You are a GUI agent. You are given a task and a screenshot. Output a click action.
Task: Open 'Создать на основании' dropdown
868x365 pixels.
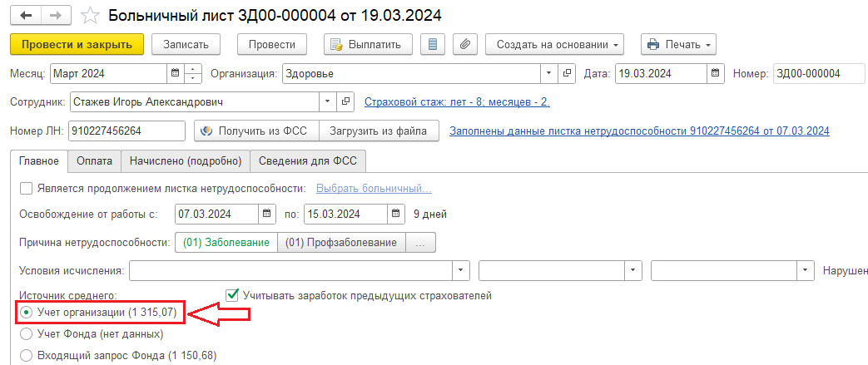555,45
